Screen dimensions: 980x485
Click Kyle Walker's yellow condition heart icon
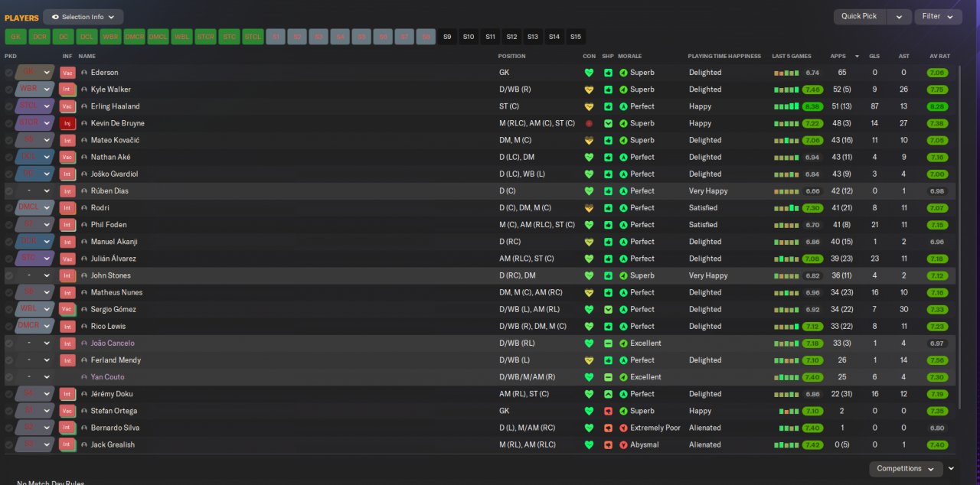(589, 90)
